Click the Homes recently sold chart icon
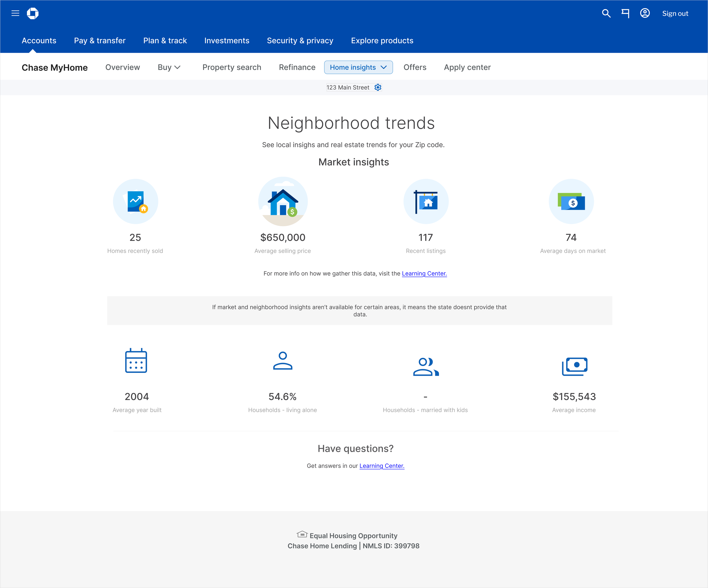This screenshot has width=708, height=588. click(x=136, y=202)
